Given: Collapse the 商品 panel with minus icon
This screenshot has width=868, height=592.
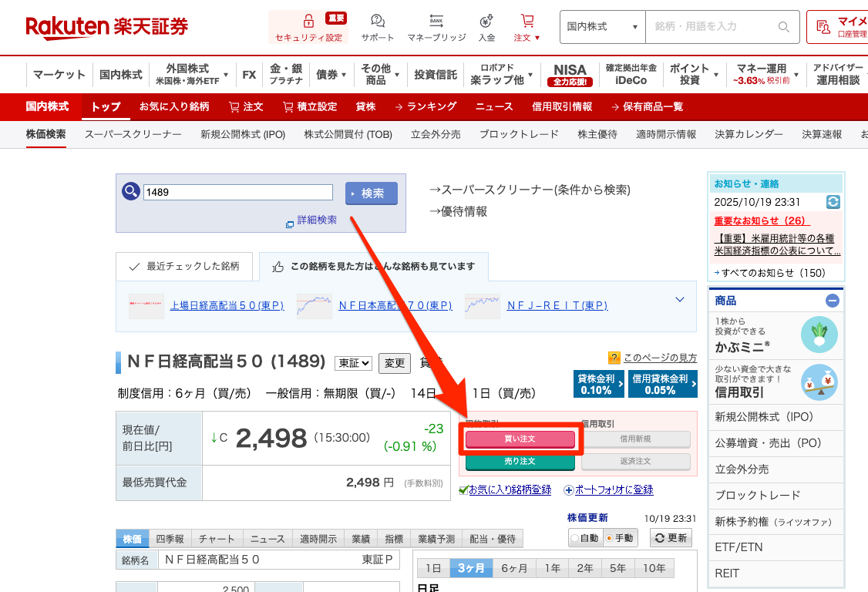Looking at the screenshot, I should point(833,301).
